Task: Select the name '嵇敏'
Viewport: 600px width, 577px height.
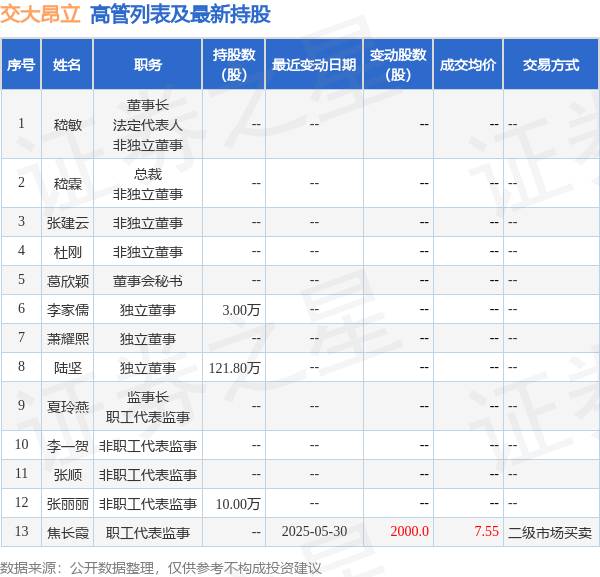Action: pos(68,125)
